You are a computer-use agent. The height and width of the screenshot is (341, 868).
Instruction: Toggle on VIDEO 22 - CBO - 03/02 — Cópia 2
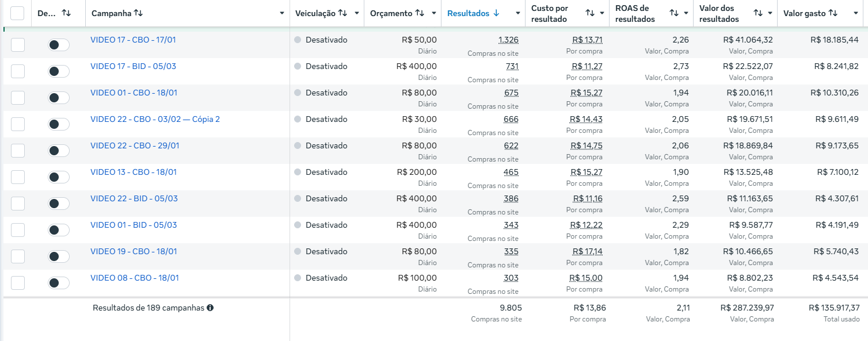point(59,124)
